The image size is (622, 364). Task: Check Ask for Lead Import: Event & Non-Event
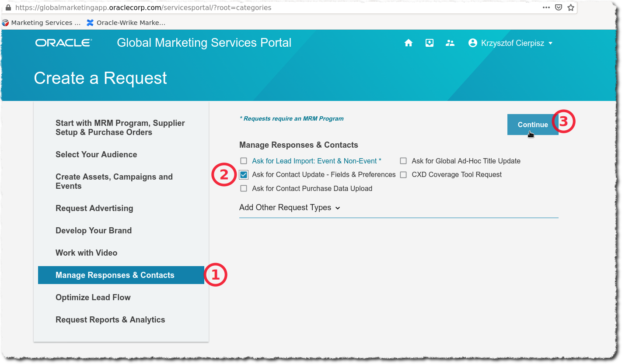pos(244,161)
